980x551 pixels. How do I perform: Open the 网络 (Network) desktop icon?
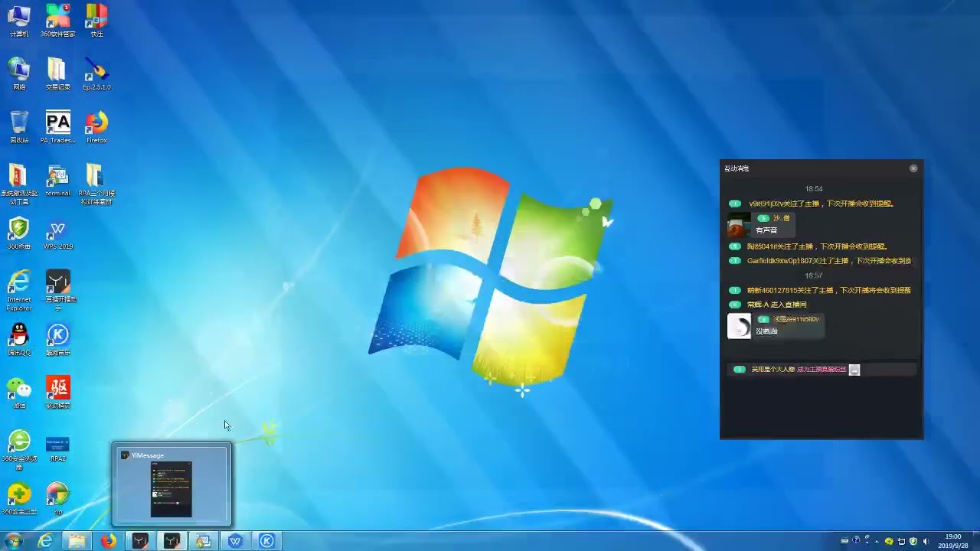(19, 73)
